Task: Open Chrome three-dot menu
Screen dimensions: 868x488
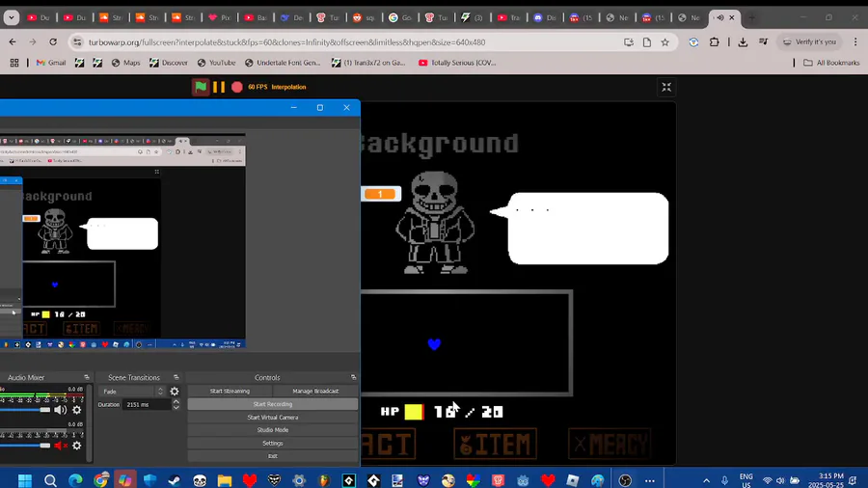Action: [855, 42]
